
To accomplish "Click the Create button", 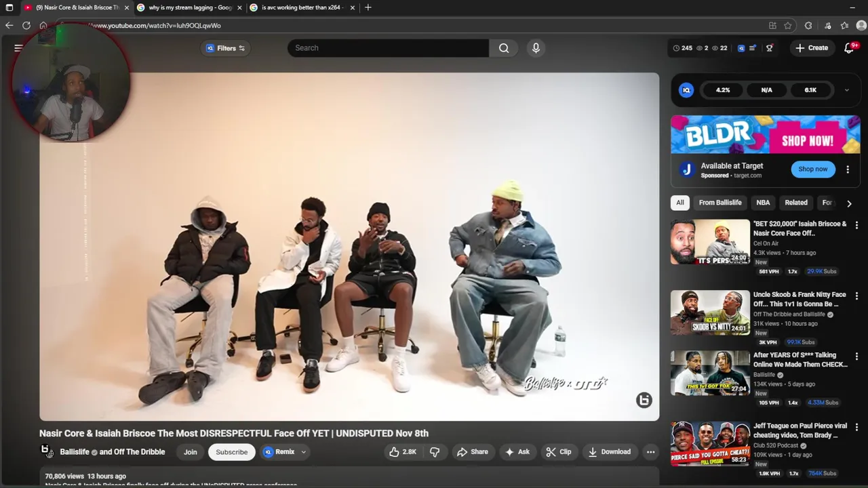I will (x=812, y=48).
